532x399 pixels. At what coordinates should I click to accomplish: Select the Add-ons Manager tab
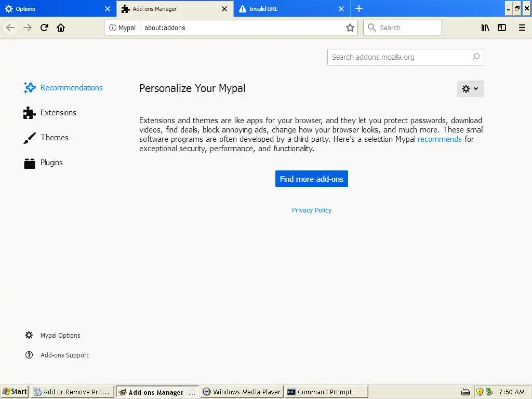point(175,8)
